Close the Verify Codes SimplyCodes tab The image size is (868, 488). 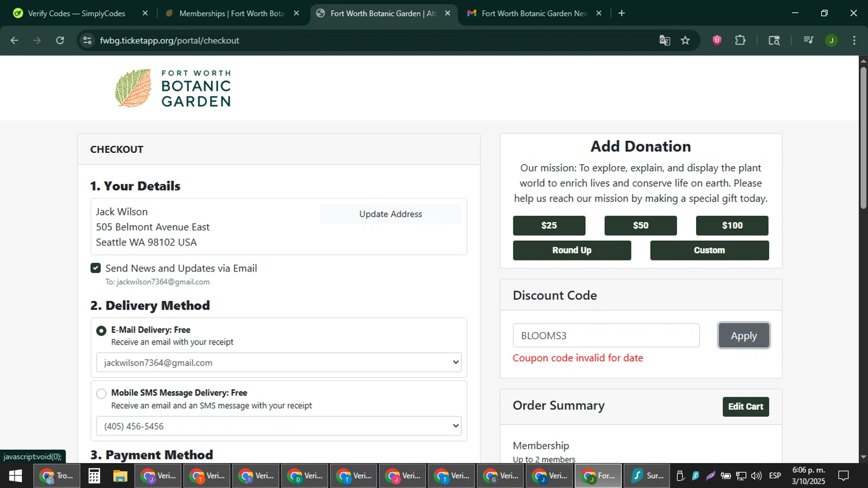click(145, 13)
